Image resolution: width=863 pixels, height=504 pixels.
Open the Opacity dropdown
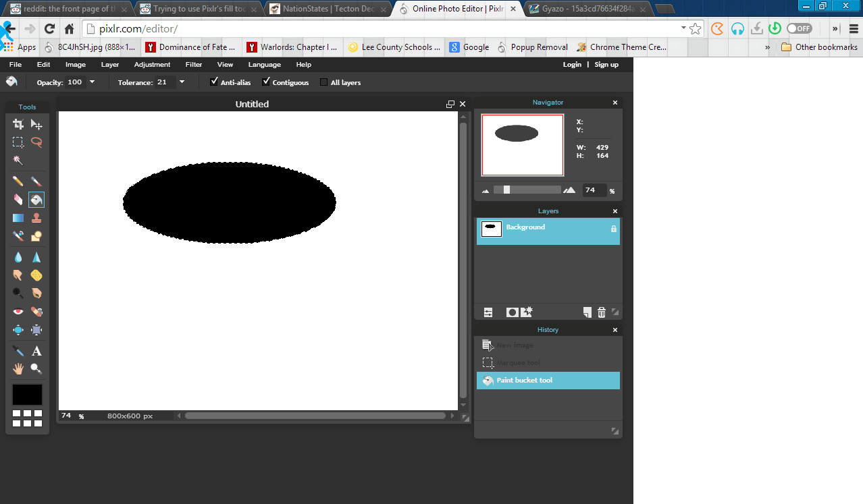coord(92,82)
